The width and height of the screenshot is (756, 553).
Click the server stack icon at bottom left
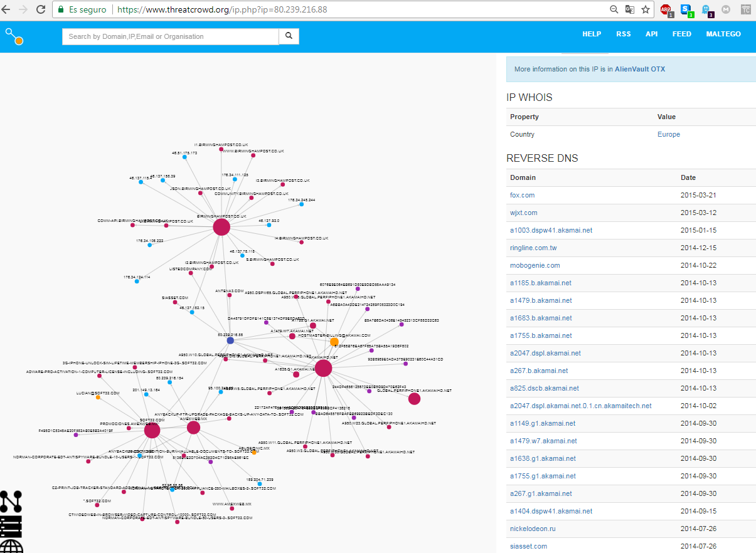pyautogui.click(x=11, y=526)
